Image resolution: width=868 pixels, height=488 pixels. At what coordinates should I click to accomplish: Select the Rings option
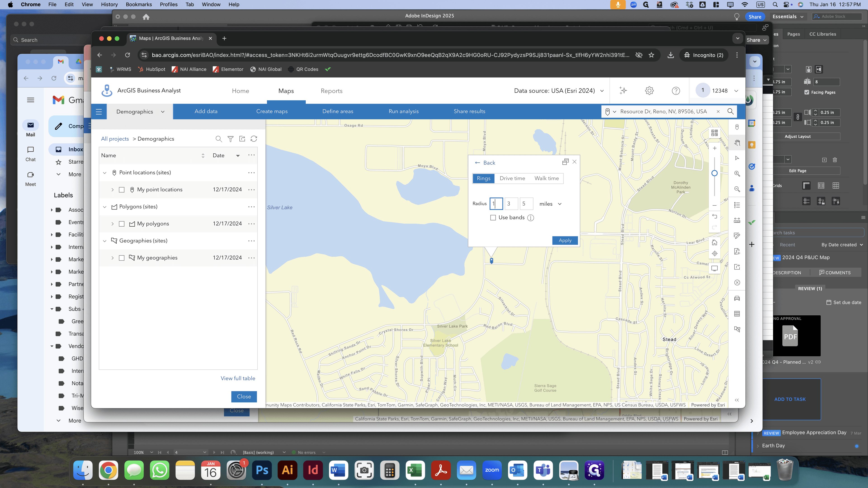(484, 178)
